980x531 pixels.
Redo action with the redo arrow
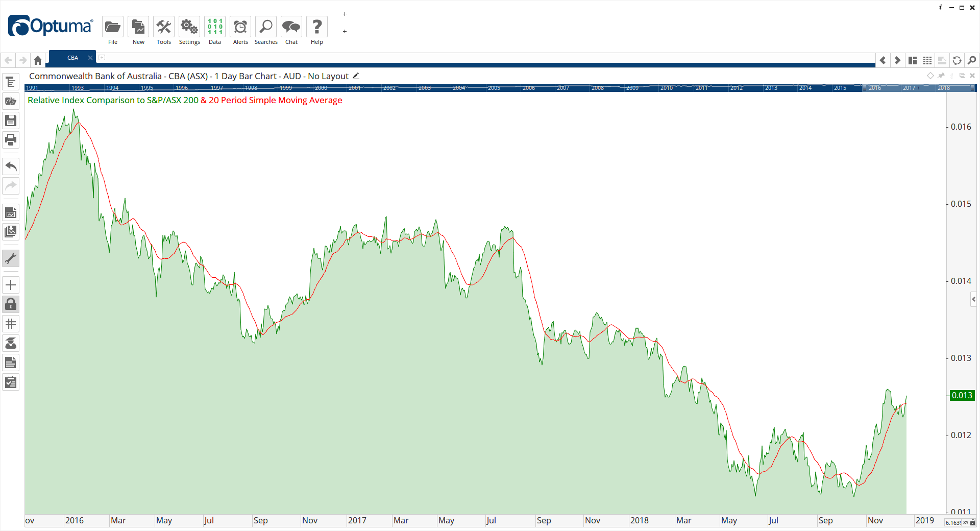click(x=11, y=185)
